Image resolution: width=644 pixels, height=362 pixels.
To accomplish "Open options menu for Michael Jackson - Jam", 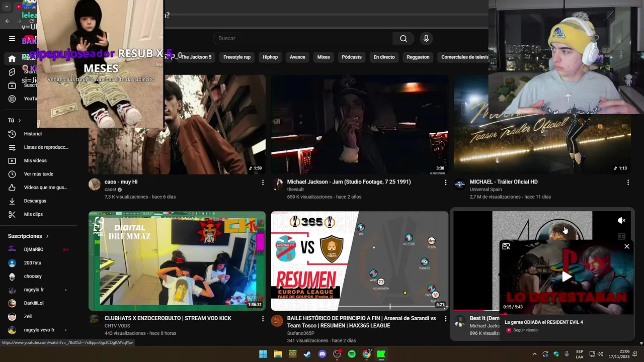I will (445, 183).
